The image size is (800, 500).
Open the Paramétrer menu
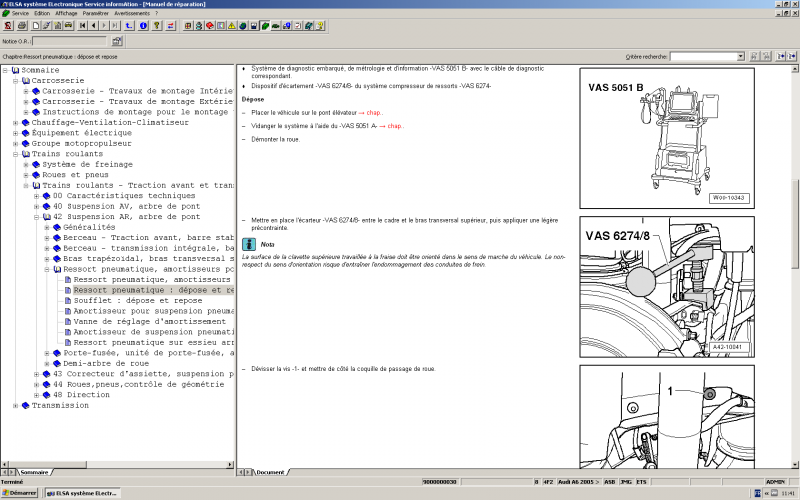[x=96, y=14]
